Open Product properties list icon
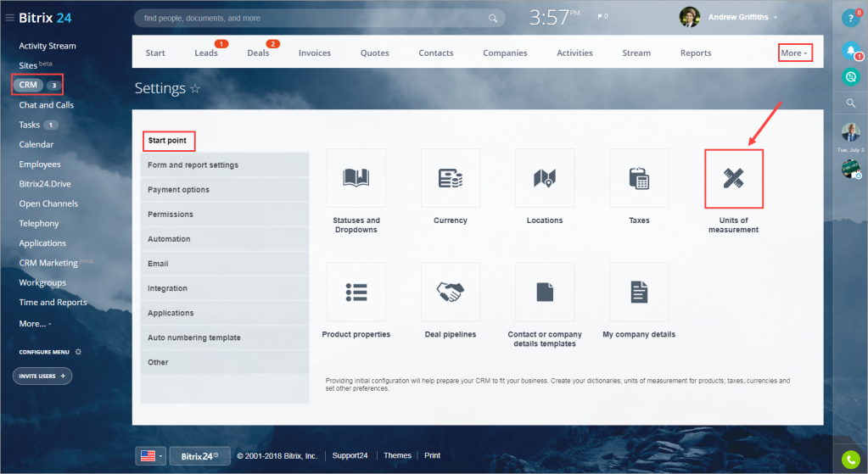The width and height of the screenshot is (868, 474). [x=356, y=292]
